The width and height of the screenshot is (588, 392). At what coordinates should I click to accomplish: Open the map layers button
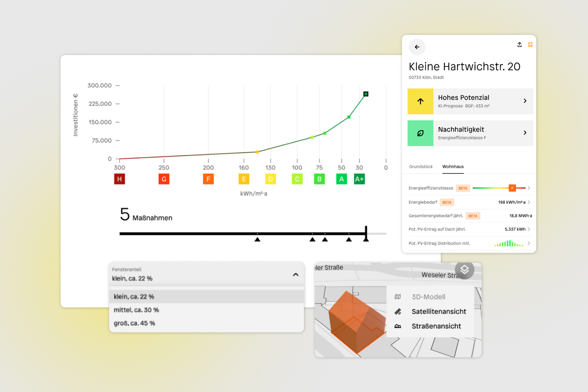click(464, 269)
